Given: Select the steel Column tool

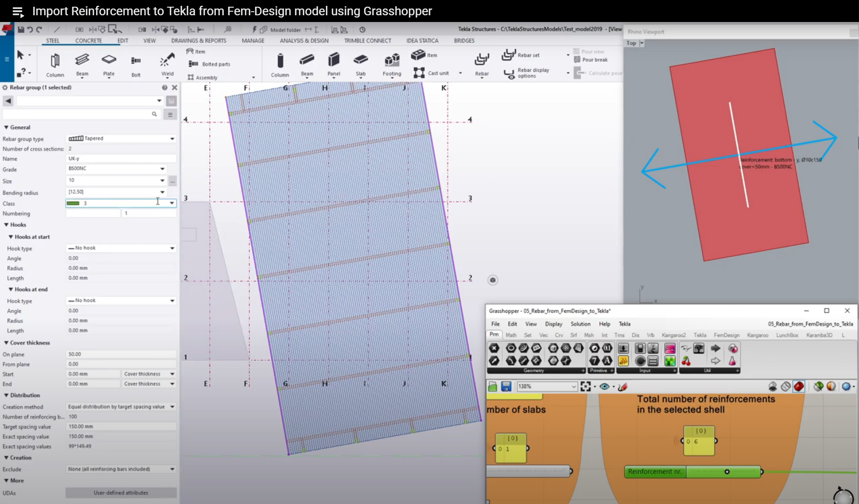Looking at the screenshot, I should click(55, 65).
